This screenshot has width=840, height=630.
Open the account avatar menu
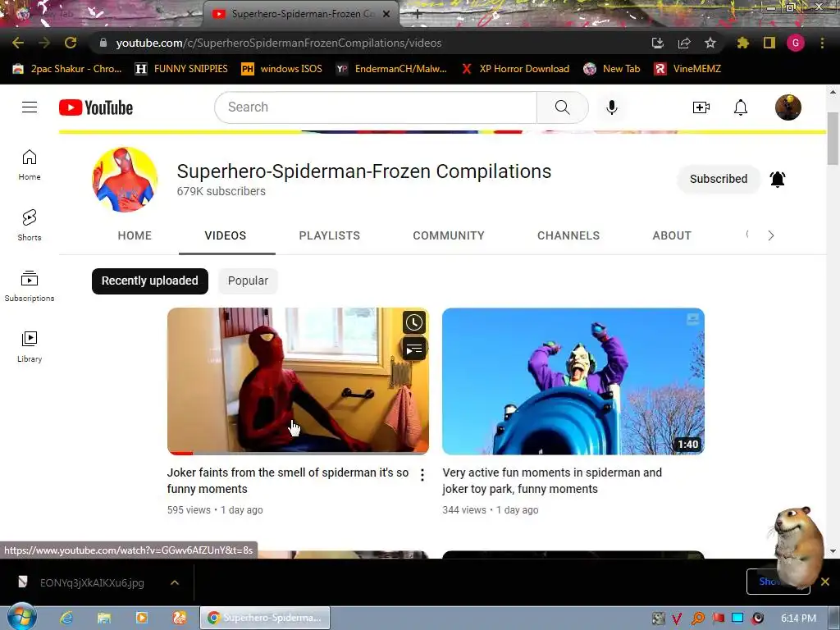[788, 107]
